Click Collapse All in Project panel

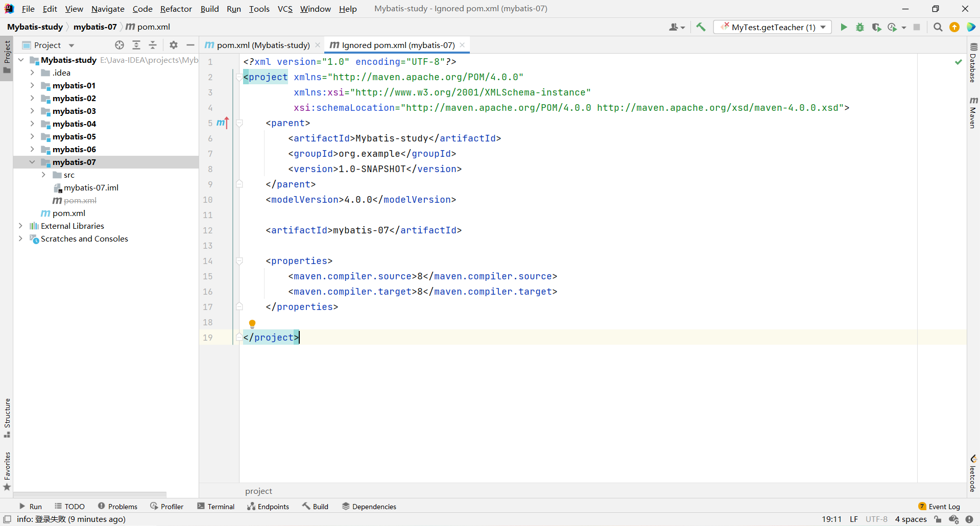click(x=153, y=45)
